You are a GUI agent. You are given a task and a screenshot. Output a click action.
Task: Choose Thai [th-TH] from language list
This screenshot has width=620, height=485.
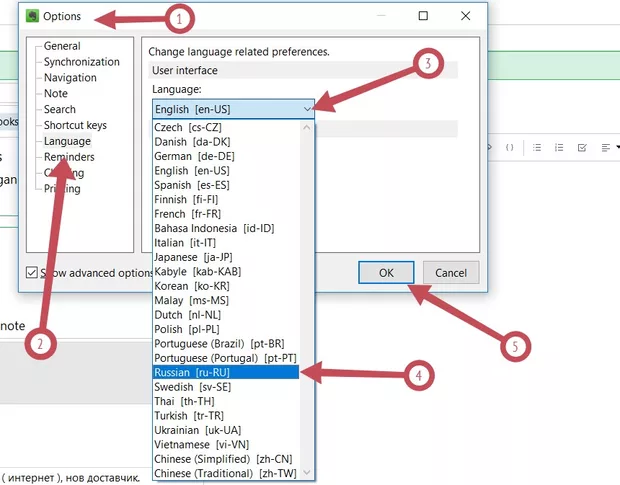coord(226,401)
